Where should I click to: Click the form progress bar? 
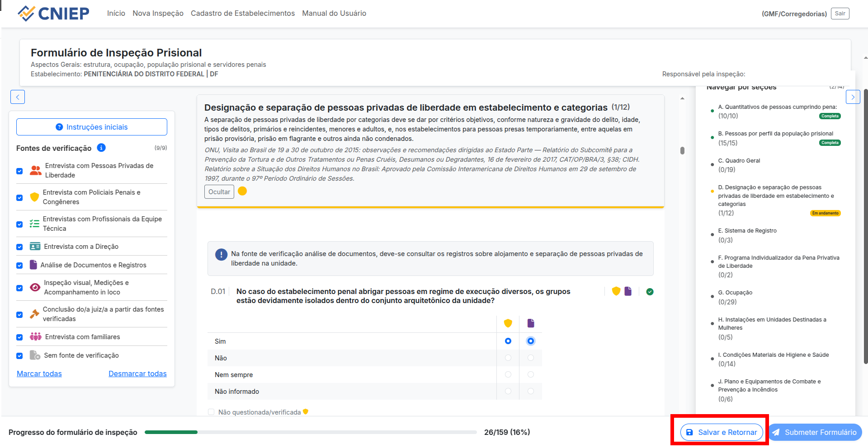(307, 432)
